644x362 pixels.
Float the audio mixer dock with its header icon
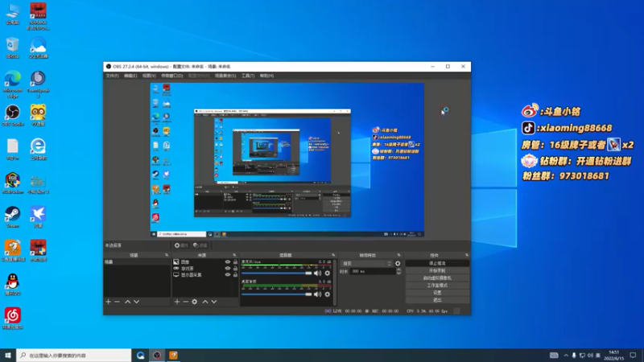(x=333, y=255)
